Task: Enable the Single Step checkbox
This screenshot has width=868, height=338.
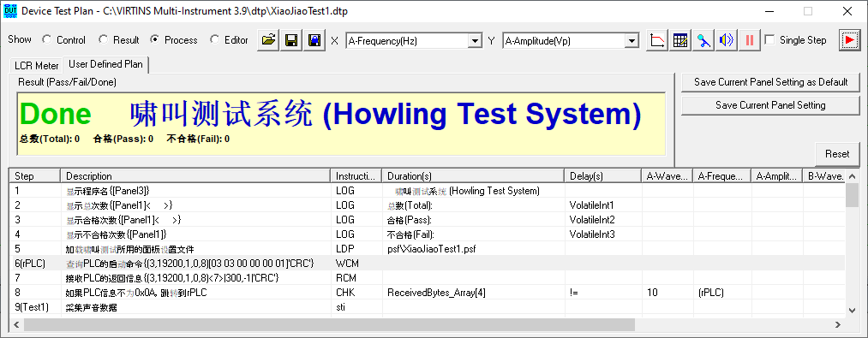Action: (769, 40)
